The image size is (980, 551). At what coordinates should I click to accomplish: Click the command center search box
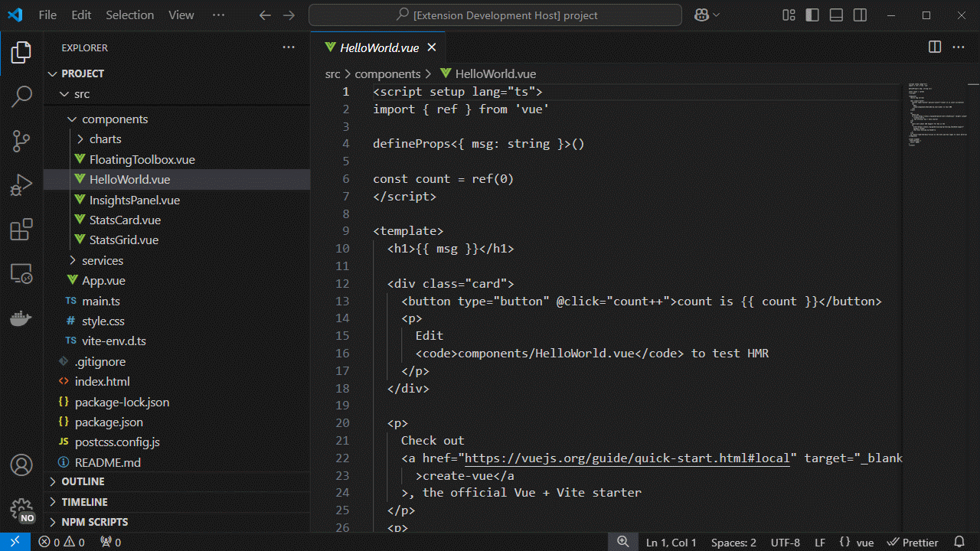click(x=494, y=15)
